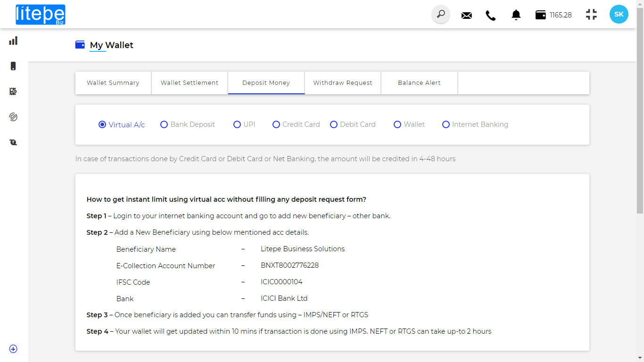
Task: Go to the Wallet Settlement tab
Action: click(190, 83)
